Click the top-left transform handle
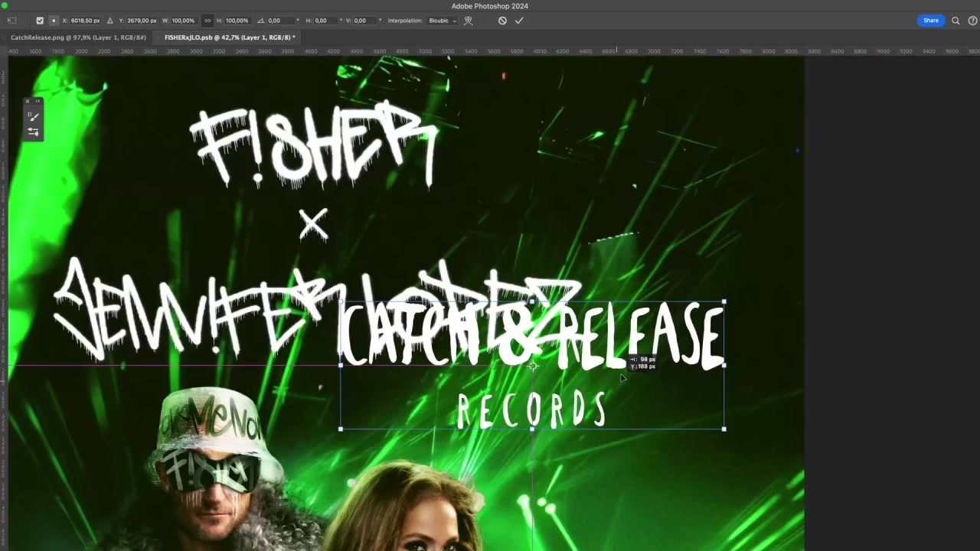980x551 pixels. (x=341, y=302)
